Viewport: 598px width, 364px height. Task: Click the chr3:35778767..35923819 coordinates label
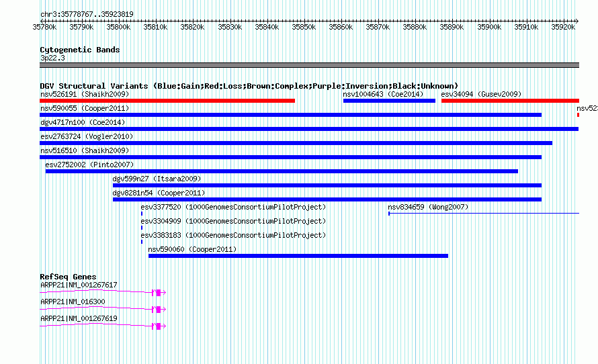pyautogui.click(x=87, y=15)
